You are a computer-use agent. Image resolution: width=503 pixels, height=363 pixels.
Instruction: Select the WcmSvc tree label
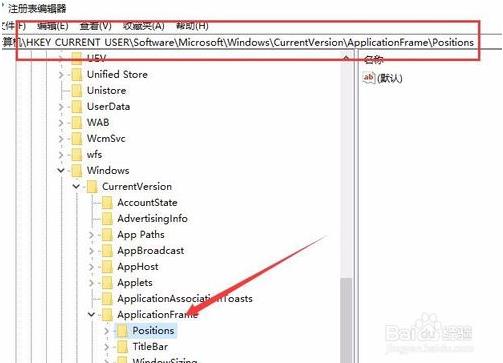coord(106,139)
